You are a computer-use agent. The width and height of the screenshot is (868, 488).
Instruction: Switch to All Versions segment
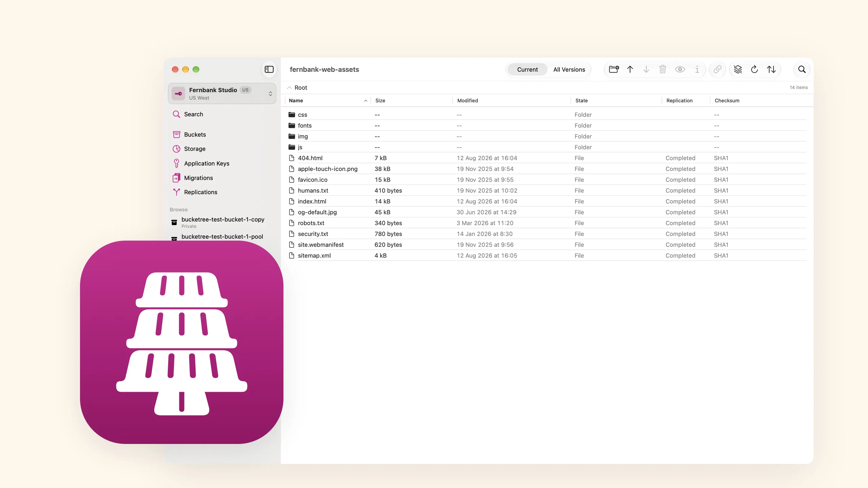tap(569, 69)
